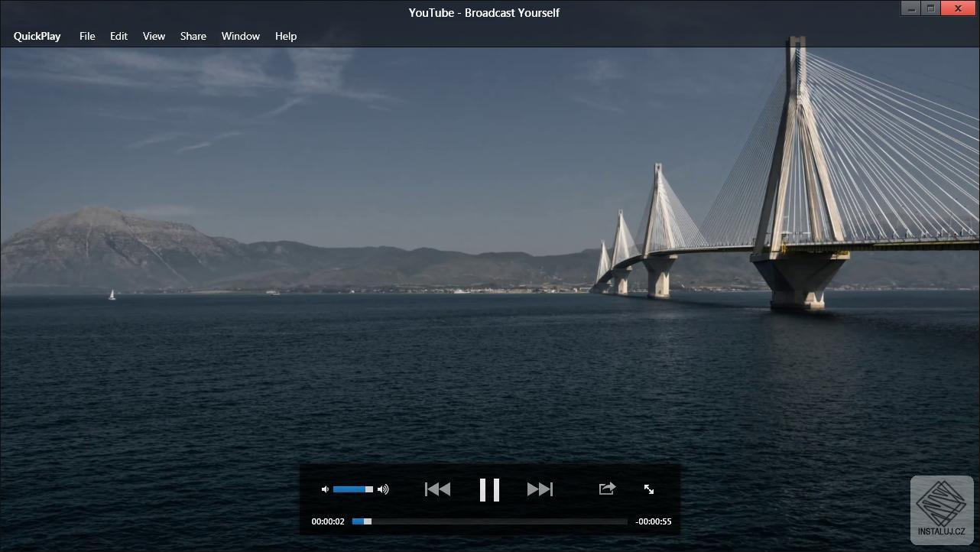Open the View menu
This screenshot has width=980, height=552.
coord(154,36)
